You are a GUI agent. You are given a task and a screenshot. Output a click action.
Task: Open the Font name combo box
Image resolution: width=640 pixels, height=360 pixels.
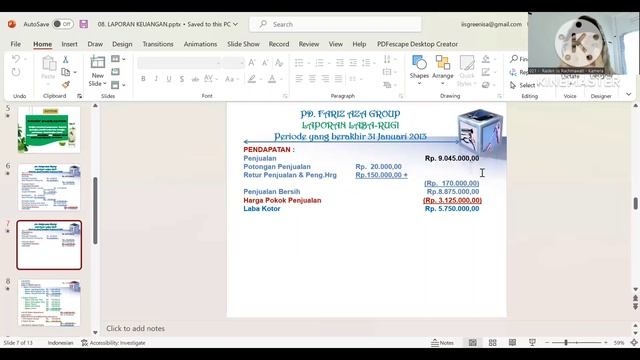tap(179, 63)
